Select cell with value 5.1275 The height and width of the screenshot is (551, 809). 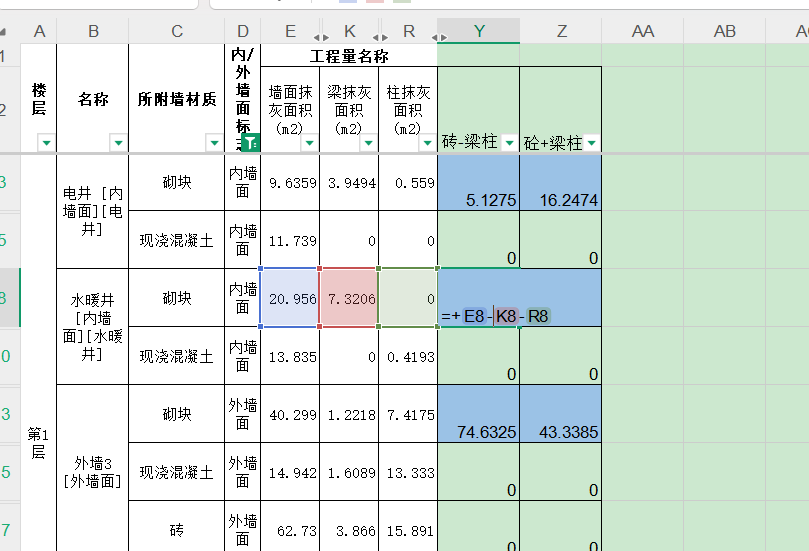coord(479,183)
